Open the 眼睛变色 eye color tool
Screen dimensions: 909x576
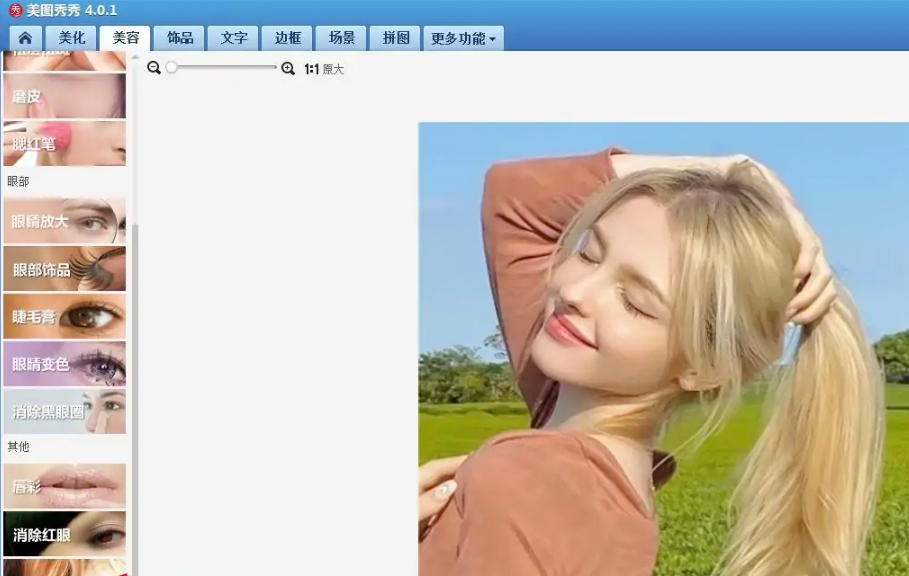coord(64,364)
